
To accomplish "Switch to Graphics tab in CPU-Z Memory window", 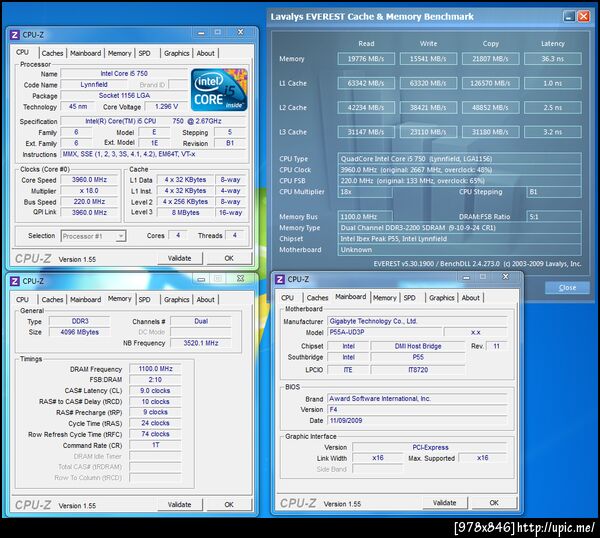I will [176, 300].
